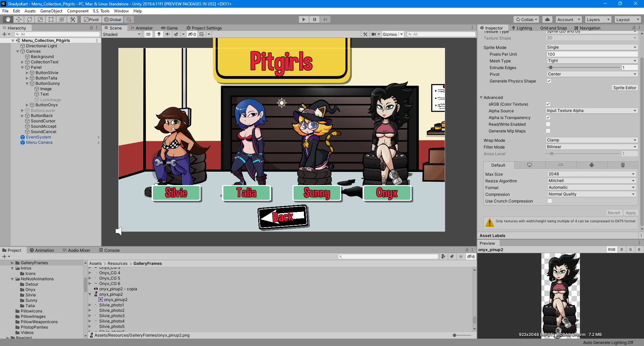The height and width of the screenshot is (346, 644).
Task: Toggle the grid snapping icon in toolbar
Action: 129,19
